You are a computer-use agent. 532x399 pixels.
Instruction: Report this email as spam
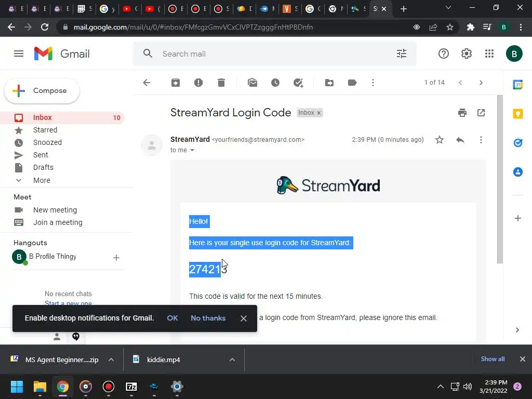(198, 83)
